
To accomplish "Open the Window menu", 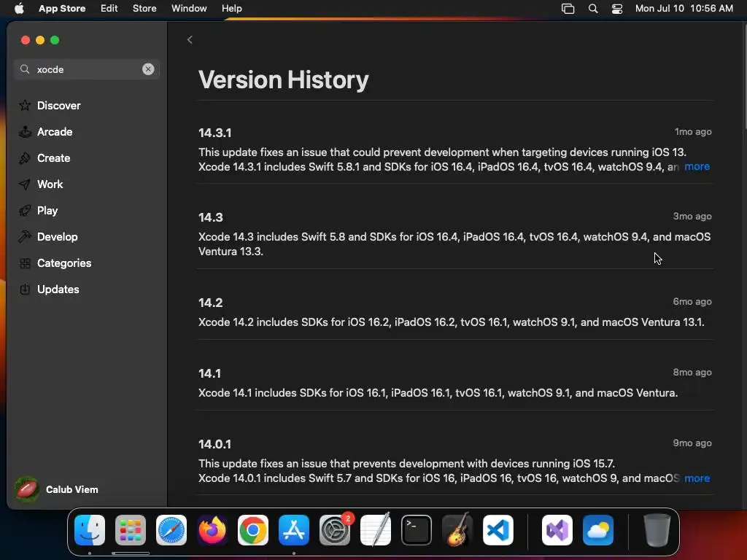I will [x=189, y=9].
